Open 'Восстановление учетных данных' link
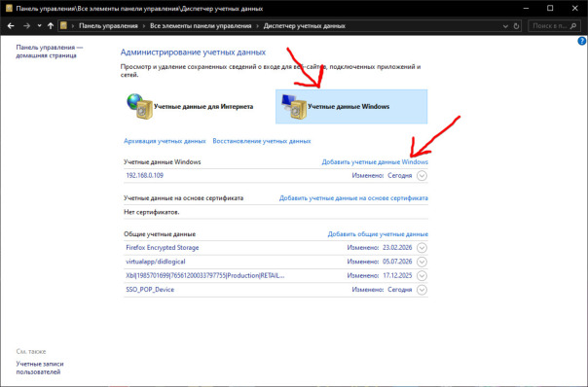The height and width of the screenshot is (387, 588). tap(262, 141)
